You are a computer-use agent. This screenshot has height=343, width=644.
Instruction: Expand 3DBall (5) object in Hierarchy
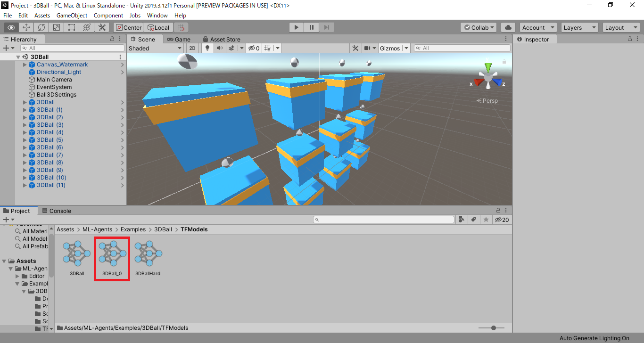pos(25,140)
